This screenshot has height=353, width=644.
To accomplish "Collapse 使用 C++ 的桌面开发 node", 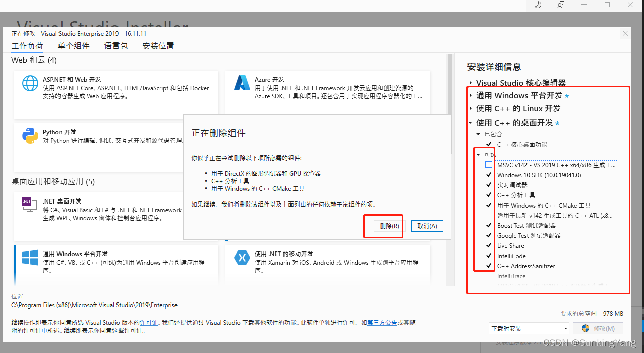I will click(471, 123).
